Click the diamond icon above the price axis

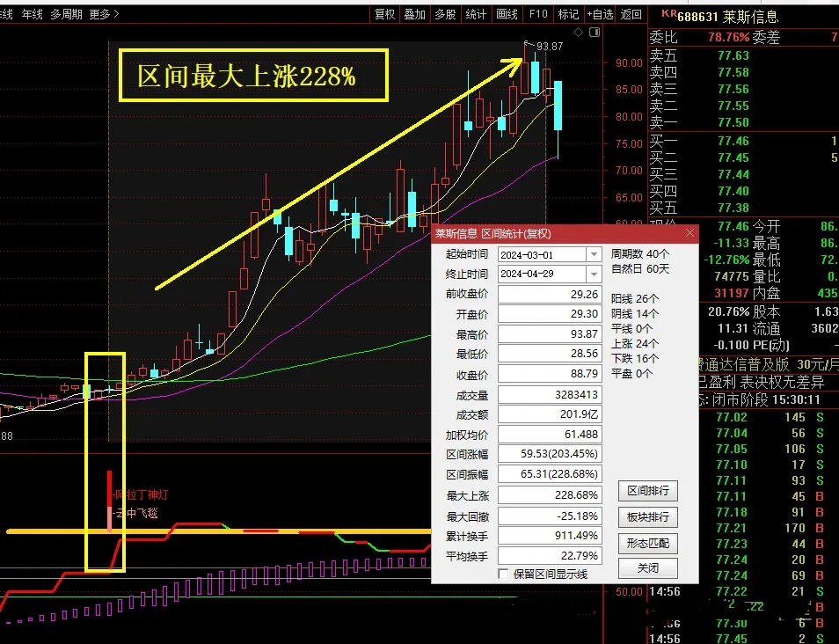click(x=578, y=33)
